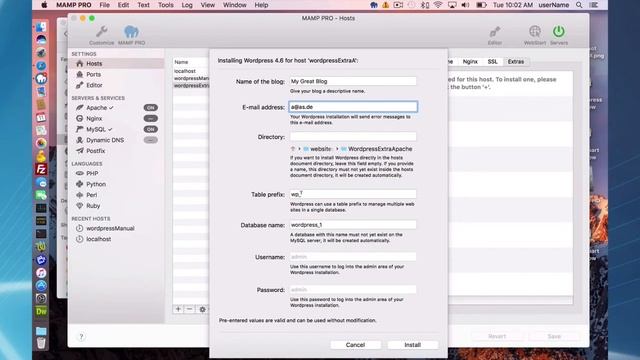Click the Directory input field
This screenshot has width=640, height=360.
pyautogui.click(x=353, y=137)
